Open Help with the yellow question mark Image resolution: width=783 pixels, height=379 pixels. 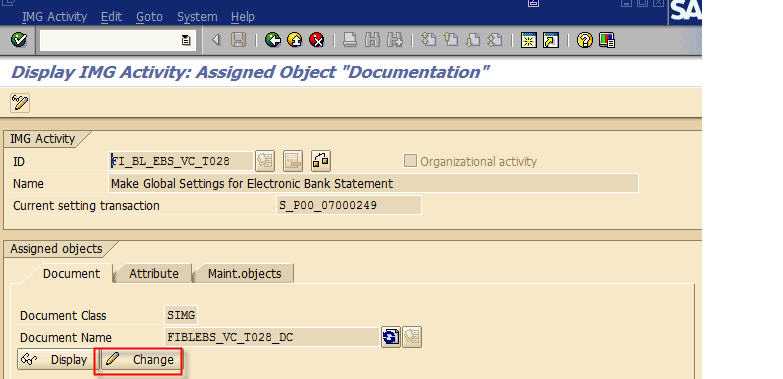pos(584,40)
